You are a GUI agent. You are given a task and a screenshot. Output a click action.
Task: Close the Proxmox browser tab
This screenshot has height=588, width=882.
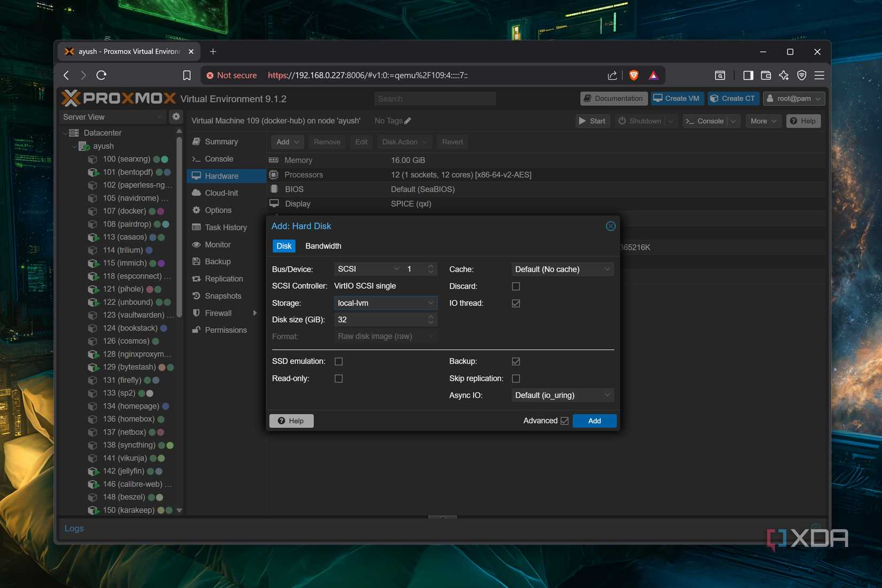(191, 51)
